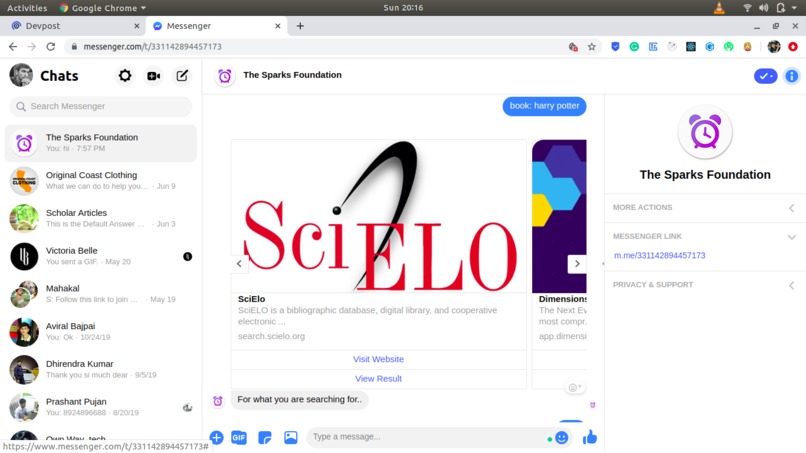Open the m.me/331142894457173 link
The width and height of the screenshot is (806, 453).
(x=660, y=256)
